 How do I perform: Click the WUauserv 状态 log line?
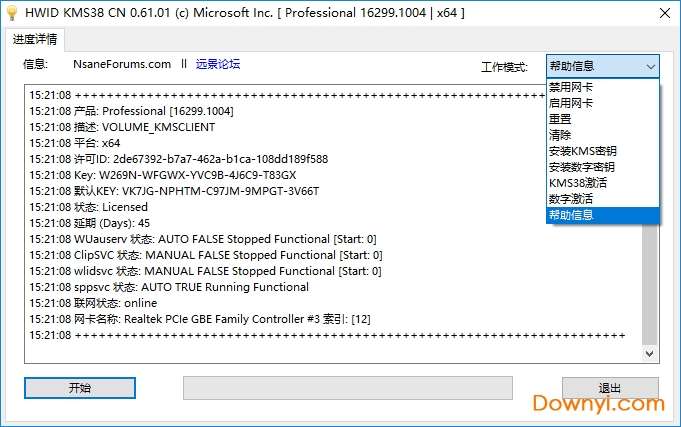[203, 239]
